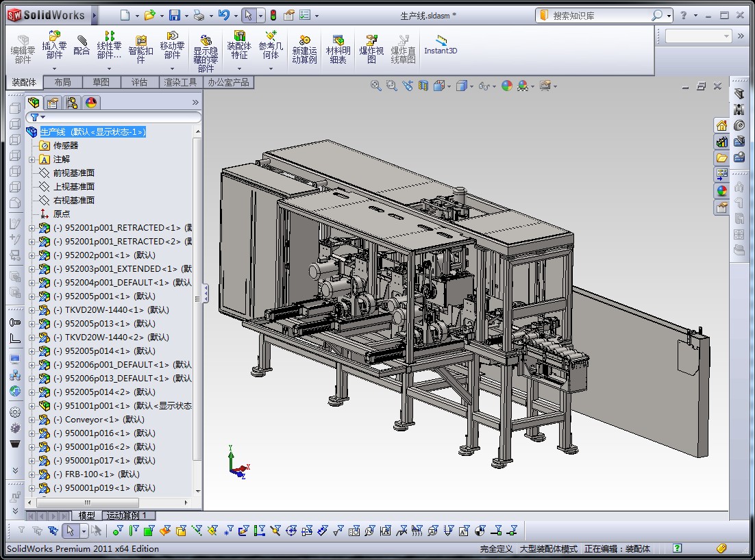Open the ConfigurationManager tab icon

point(72,103)
